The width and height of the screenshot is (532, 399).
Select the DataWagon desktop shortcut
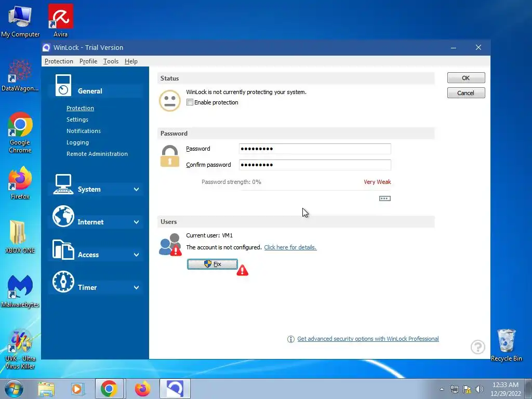20,75
